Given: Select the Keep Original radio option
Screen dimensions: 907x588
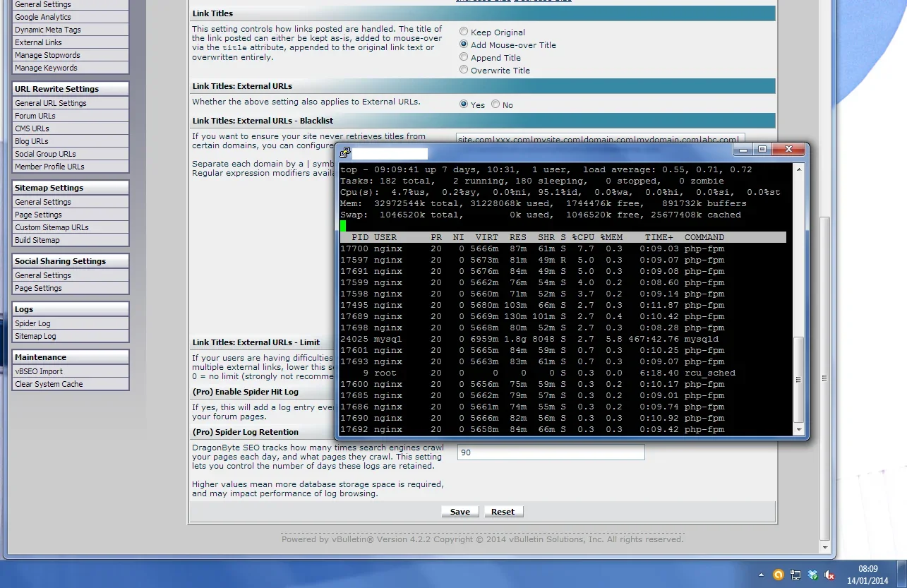Looking at the screenshot, I should [x=464, y=32].
